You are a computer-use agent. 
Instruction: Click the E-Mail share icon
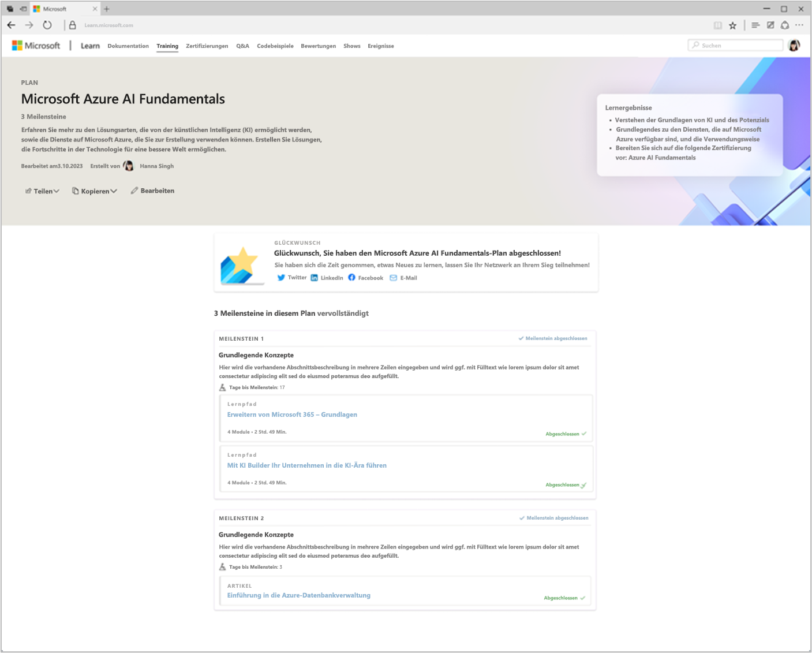coord(392,278)
